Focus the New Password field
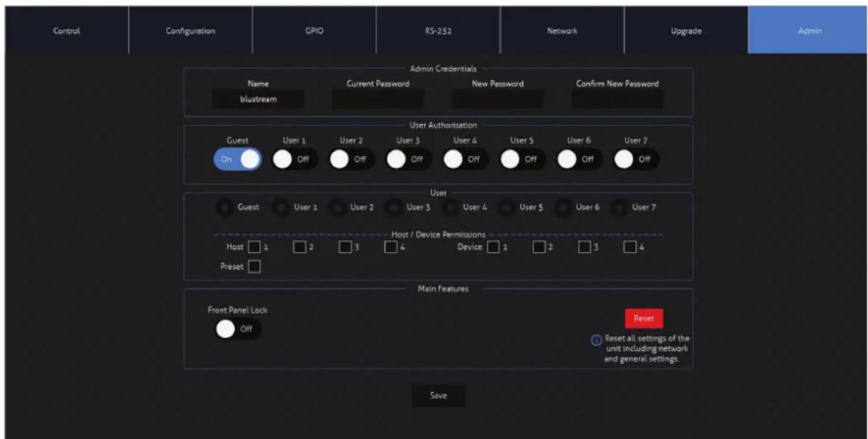 point(497,100)
